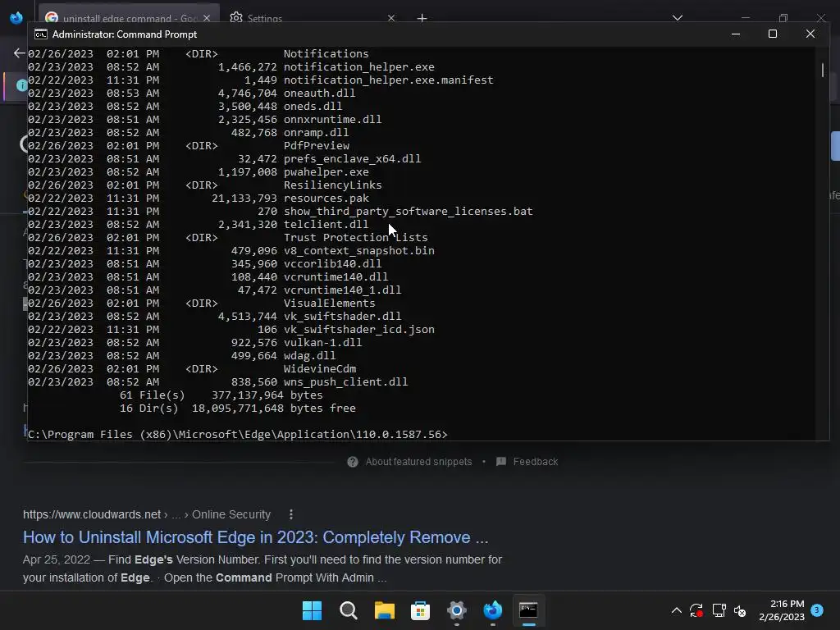Open notification badge showing 3
This screenshot has height=630, width=840.
coord(817,609)
